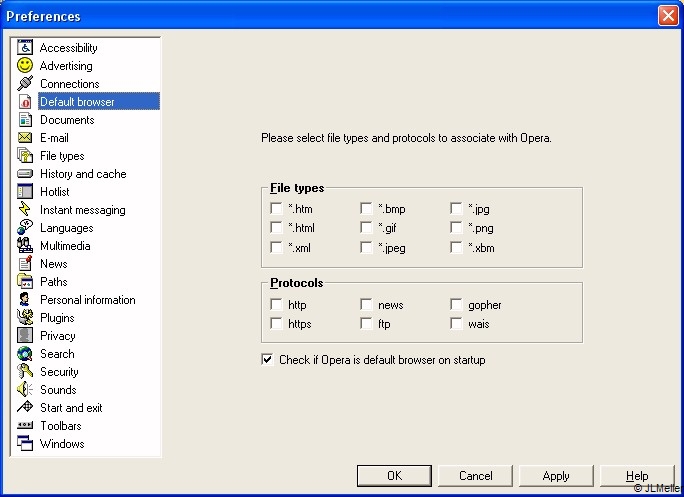Enable the *.htm file type checkbox
Screen dimensions: 684x497
[276, 208]
